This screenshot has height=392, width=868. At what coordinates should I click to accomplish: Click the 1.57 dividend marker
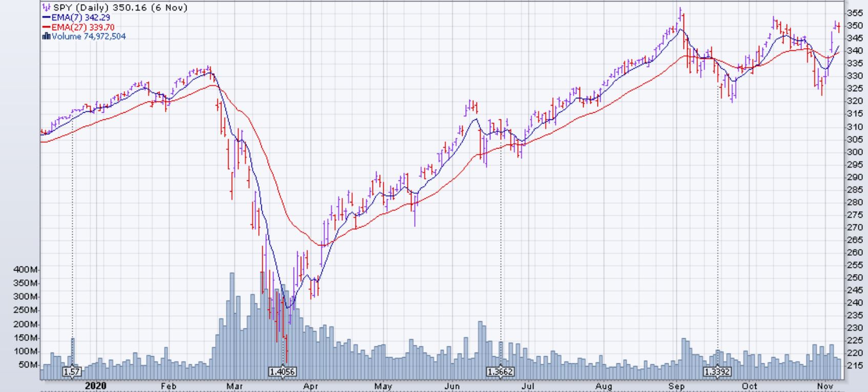click(72, 372)
